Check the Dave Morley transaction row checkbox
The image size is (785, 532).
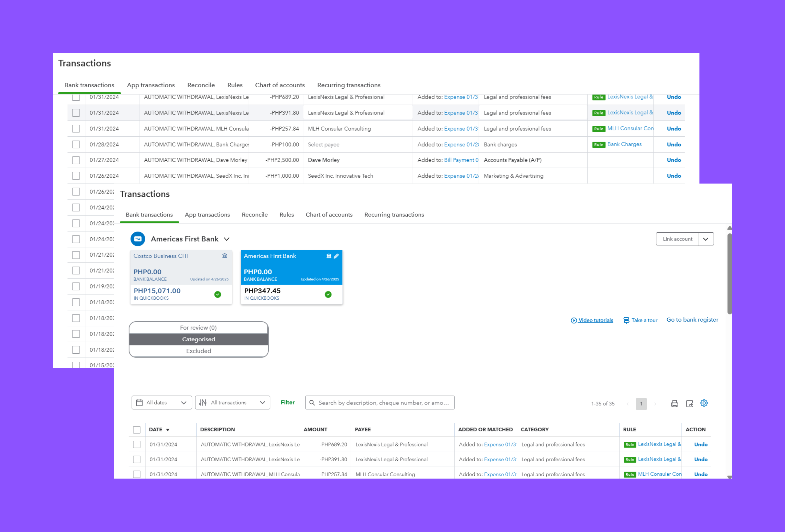(x=76, y=160)
